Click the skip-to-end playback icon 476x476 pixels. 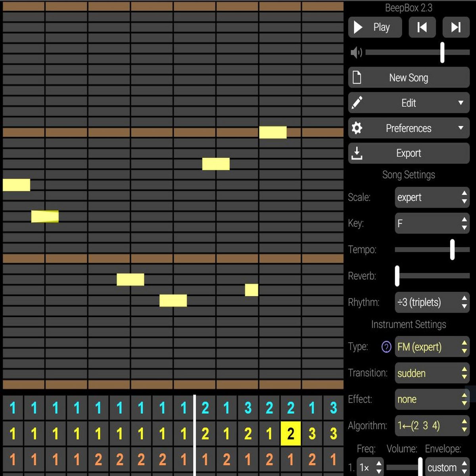tap(456, 27)
